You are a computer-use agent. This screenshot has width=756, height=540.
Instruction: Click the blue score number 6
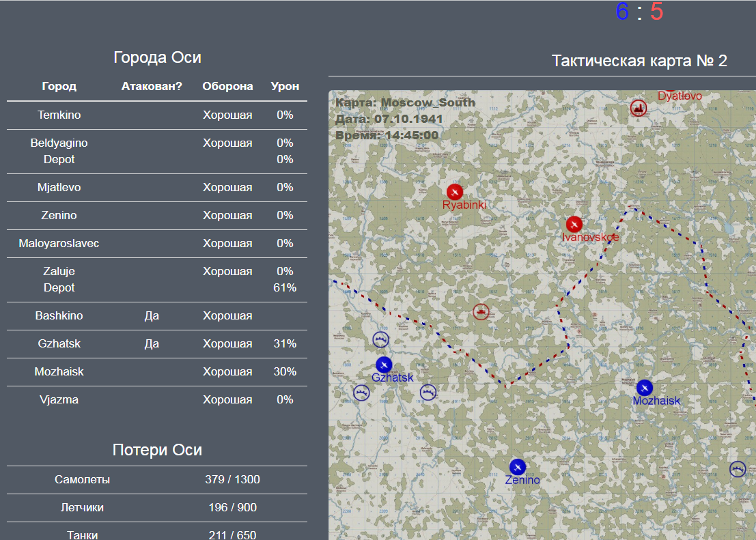click(622, 12)
